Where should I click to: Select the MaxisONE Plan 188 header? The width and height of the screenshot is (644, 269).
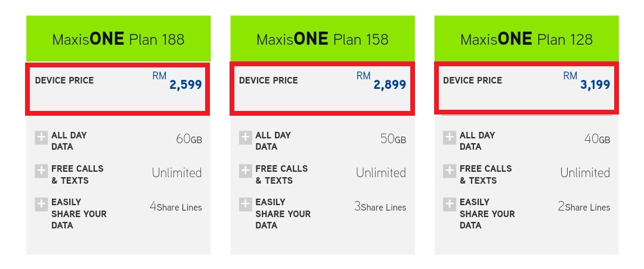pyautogui.click(x=118, y=39)
